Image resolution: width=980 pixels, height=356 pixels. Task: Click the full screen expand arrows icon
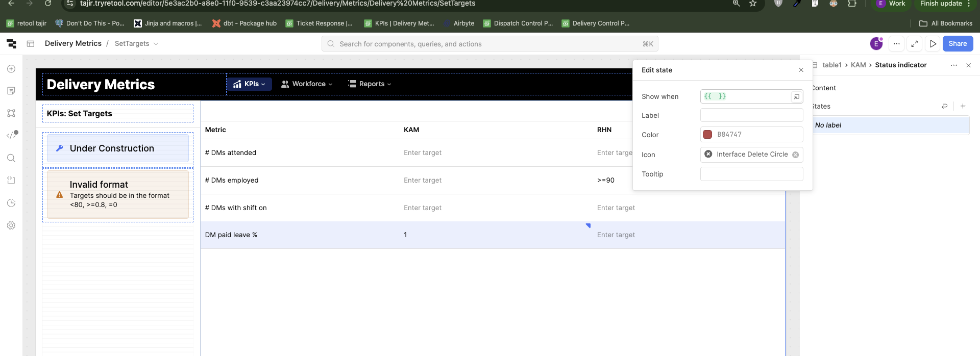[914, 44]
